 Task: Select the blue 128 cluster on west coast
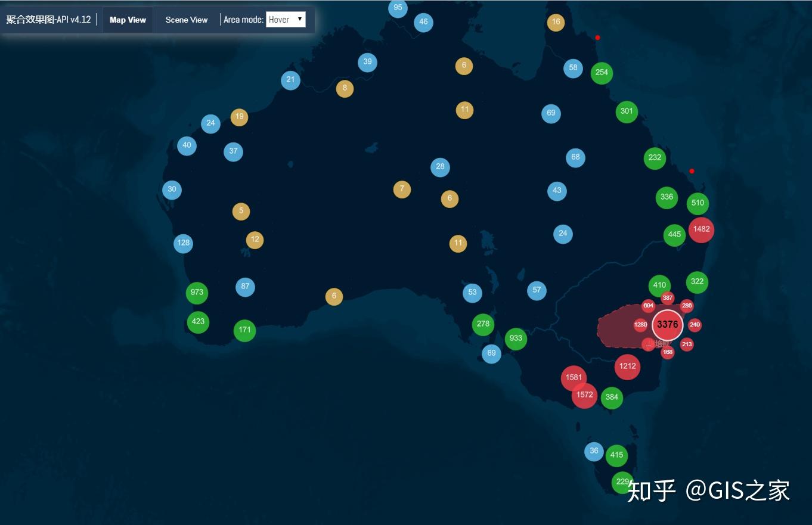(x=183, y=243)
